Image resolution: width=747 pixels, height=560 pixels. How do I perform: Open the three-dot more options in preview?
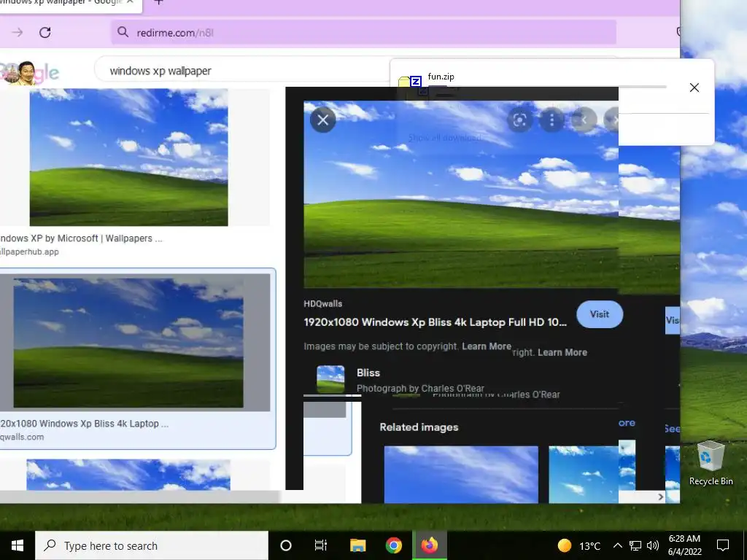(x=551, y=120)
